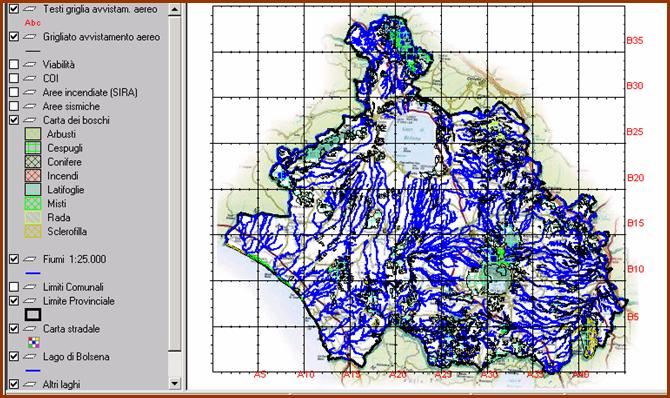Click the Conifere legend swatch
Image resolution: width=670 pixels, height=398 pixels.
pyautogui.click(x=33, y=162)
